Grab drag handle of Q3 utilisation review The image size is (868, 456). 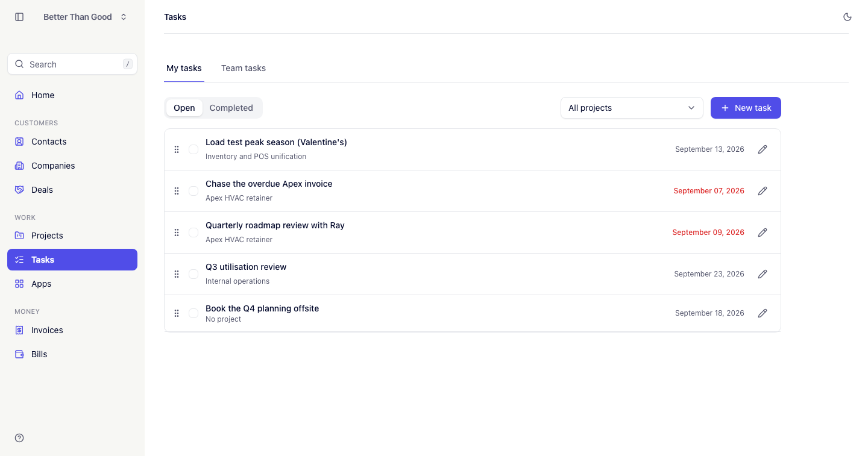[177, 274]
